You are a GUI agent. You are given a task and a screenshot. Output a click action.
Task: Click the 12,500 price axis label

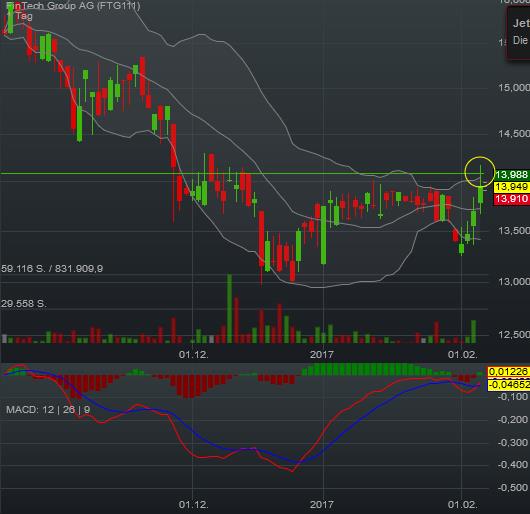(x=514, y=335)
